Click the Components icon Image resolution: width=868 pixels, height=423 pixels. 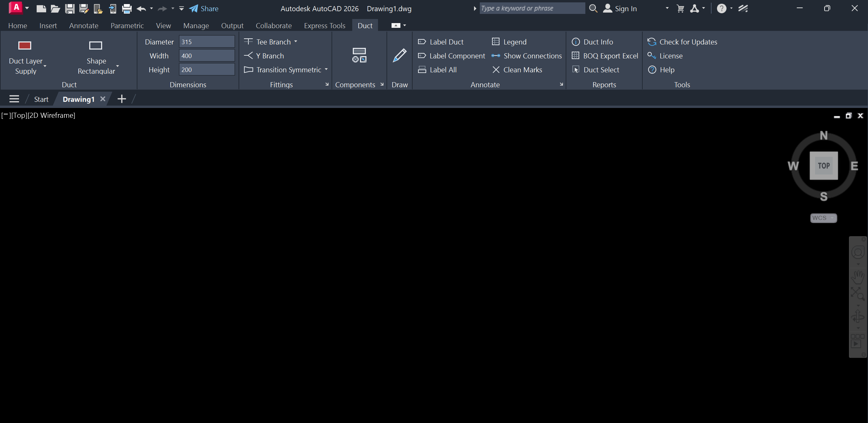coord(359,55)
